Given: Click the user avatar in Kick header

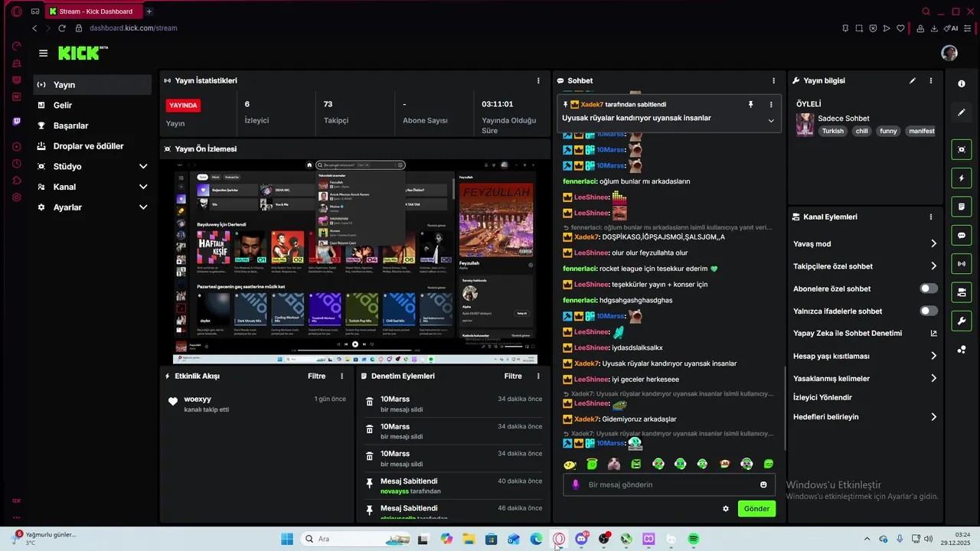Looking at the screenshot, I should [949, 53].
